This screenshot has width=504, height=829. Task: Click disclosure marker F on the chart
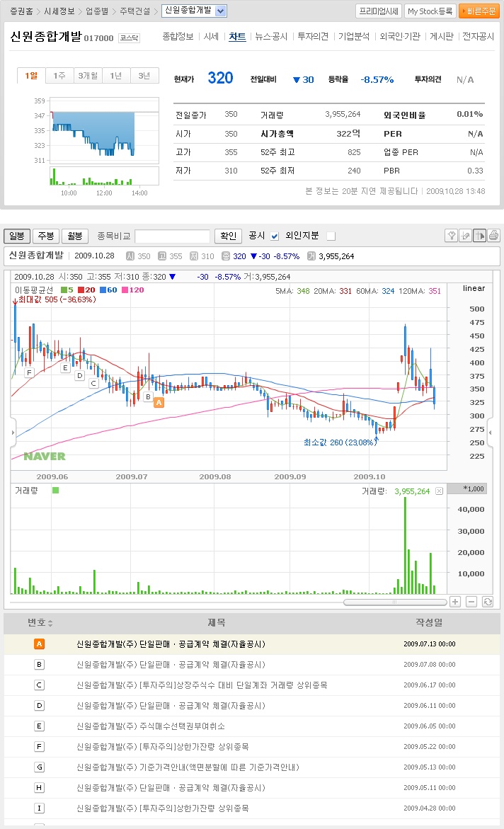click(x=29, y=372)
